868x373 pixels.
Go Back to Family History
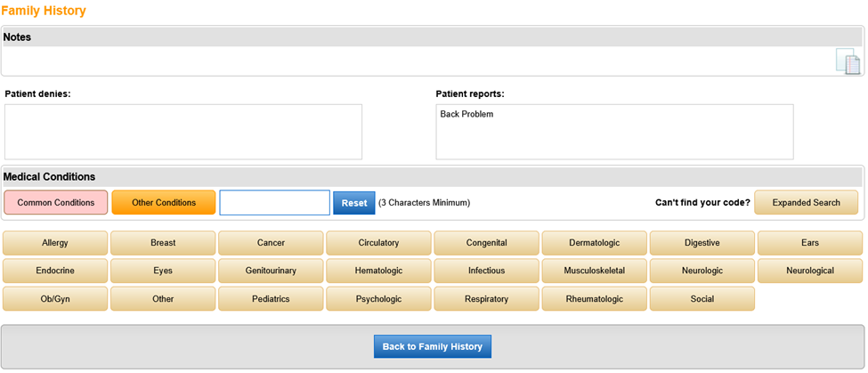pos(432,346)
